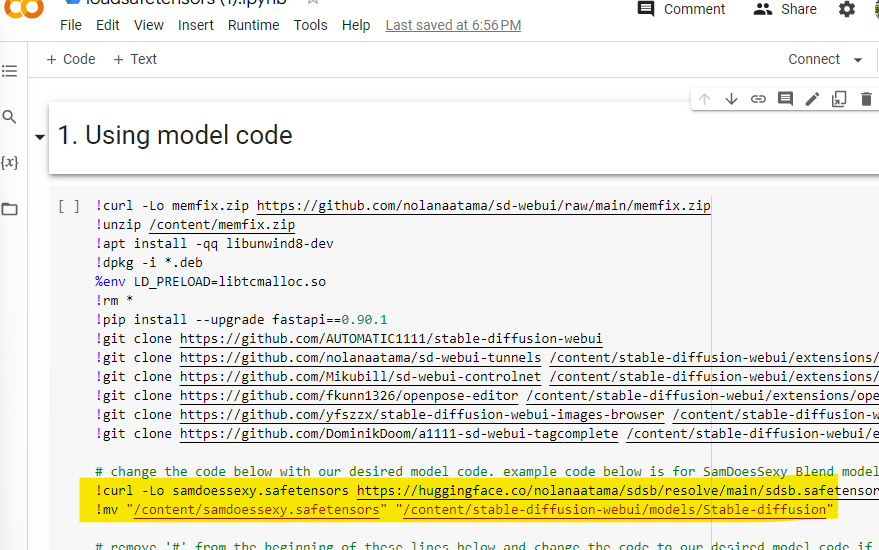
Task: Open the find and replace panel
Action: [10, 117]
